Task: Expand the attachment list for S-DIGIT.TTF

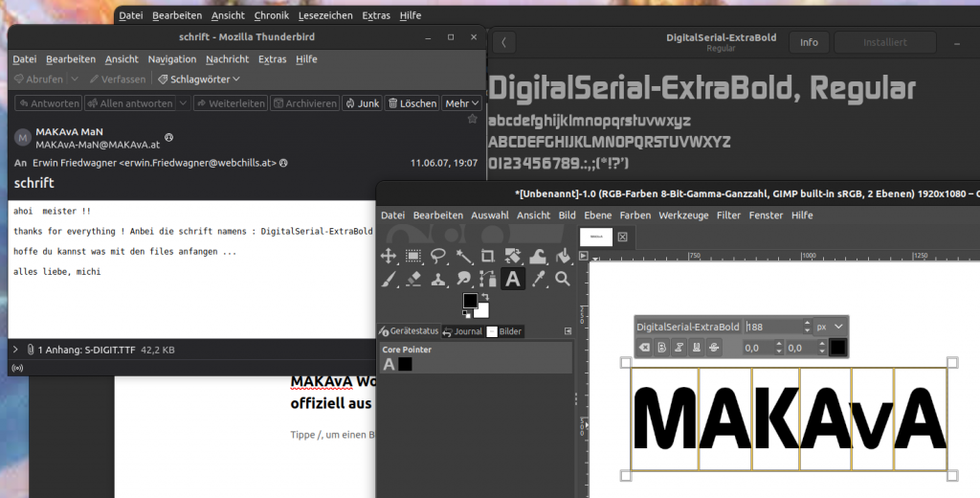Action: [15, 351]
